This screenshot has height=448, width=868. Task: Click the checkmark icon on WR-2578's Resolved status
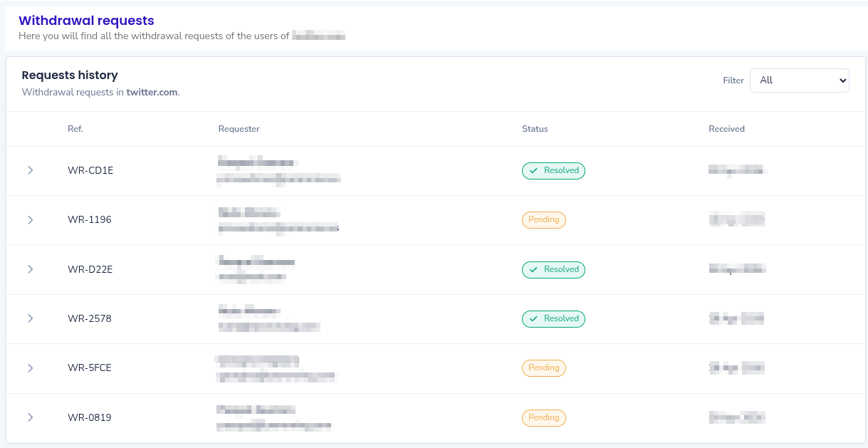click(533, 318)
